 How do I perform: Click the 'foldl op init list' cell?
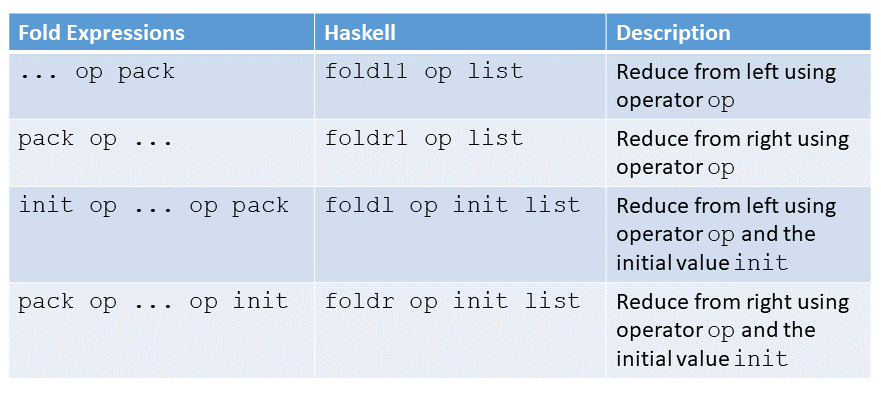click(x=460, y=234)
